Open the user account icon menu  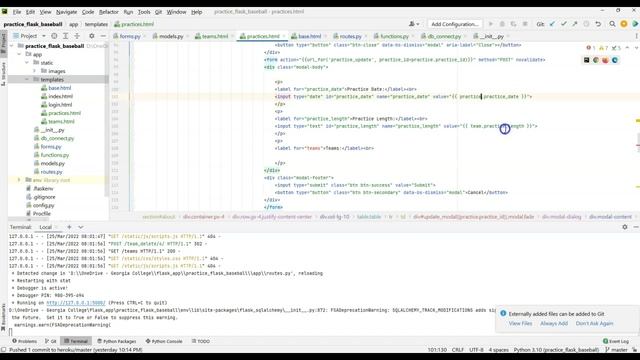point(413,24)
